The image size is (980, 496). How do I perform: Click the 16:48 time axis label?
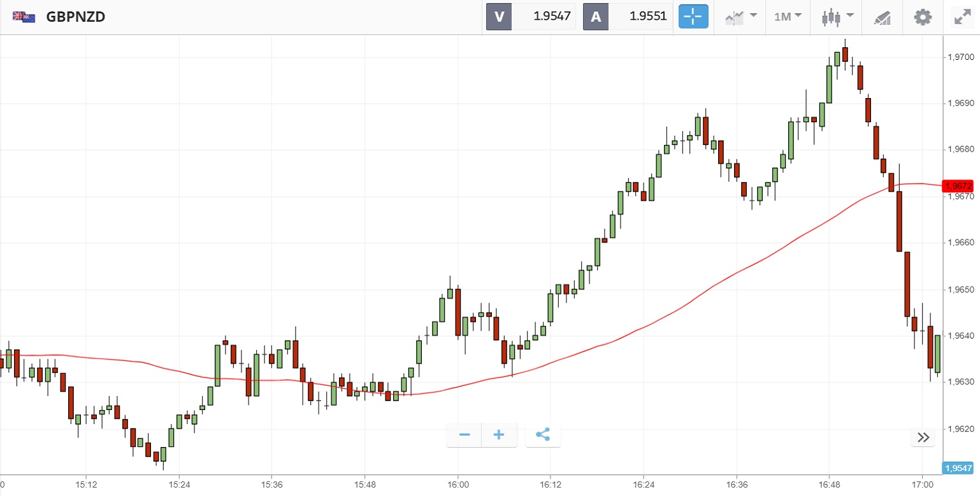tap(829, 483)
